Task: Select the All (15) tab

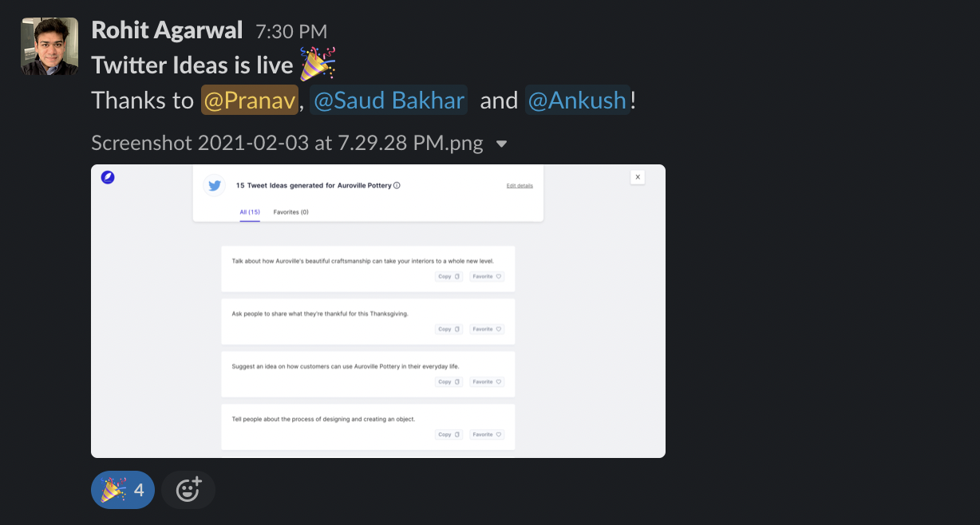Action: [250, 212]
